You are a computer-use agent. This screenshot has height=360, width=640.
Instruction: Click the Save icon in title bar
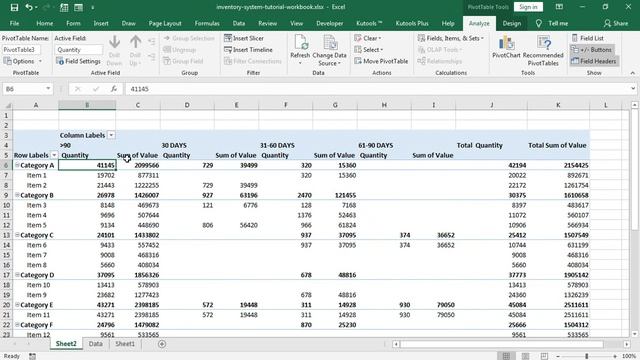click(x=14, y=7)
